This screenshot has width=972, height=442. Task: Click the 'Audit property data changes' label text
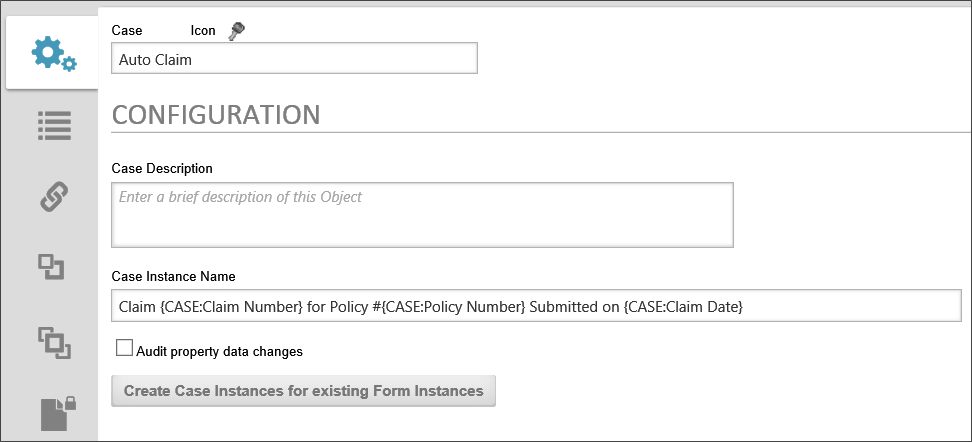click(x=219, y=351)
